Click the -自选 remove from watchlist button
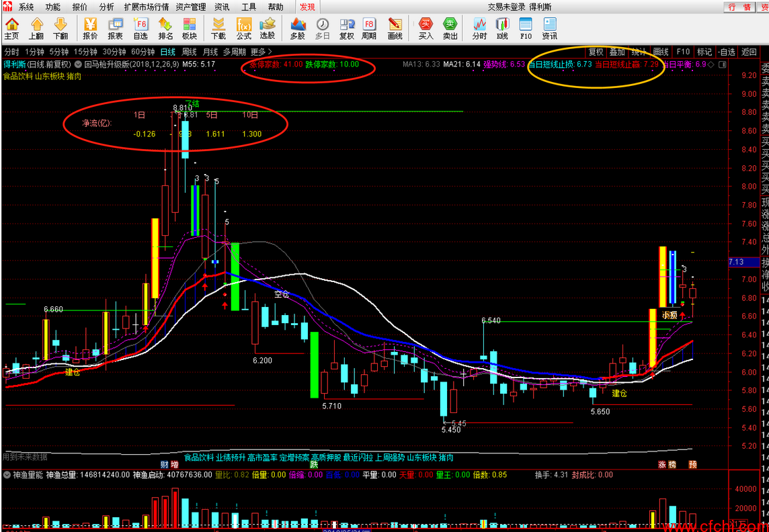Image resolution: width=769 pixels, height=532 pixels. pos(727,52)
